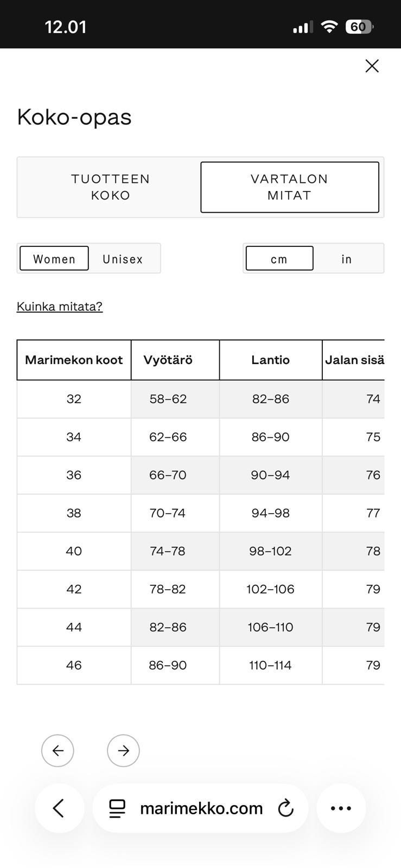Choose Women size category
Image resolution: width=401 pixels, height=868 pixels.
coord(54,258)
